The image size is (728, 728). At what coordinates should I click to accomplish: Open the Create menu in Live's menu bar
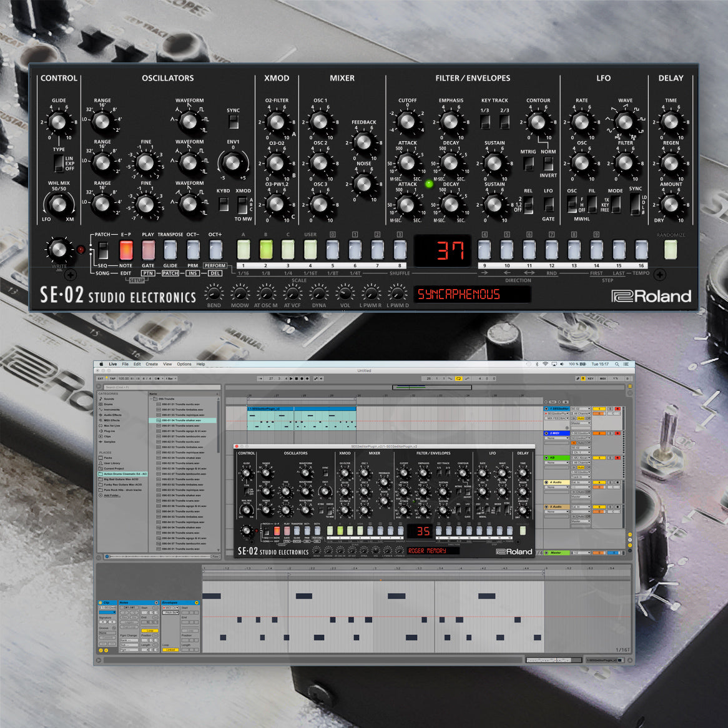coord(152,364)
